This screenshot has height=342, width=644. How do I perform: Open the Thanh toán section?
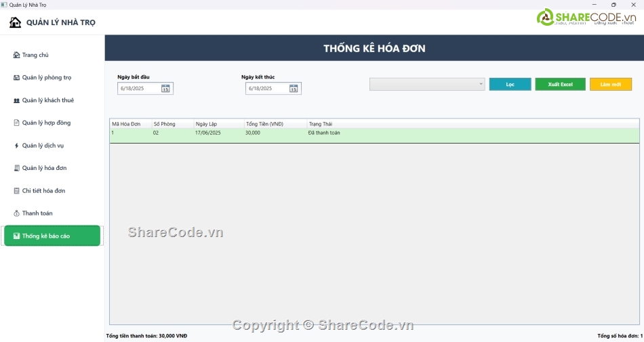(x=37, y=213)
